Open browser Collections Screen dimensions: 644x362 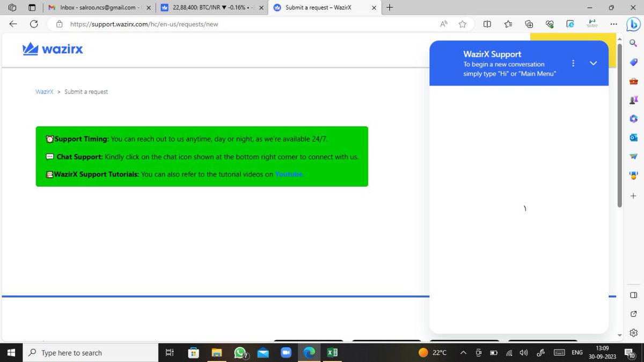pyautogui.click(x=529, y=24)
